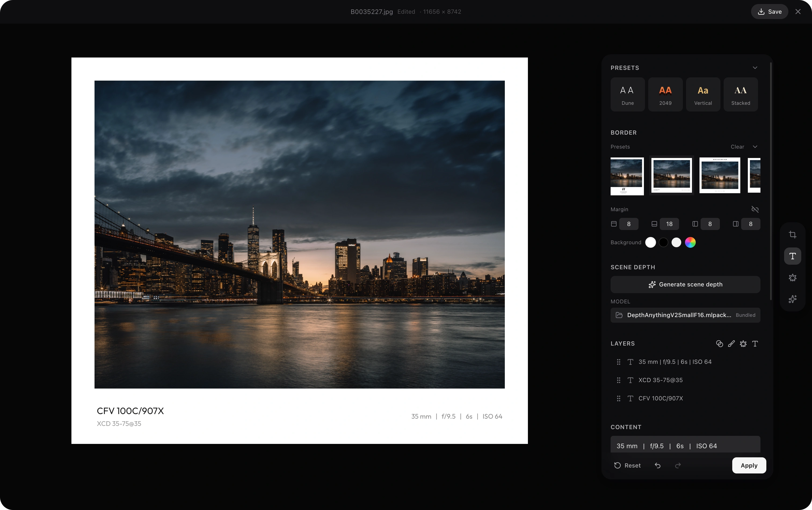Add a brush layer in Layers header

731,344
